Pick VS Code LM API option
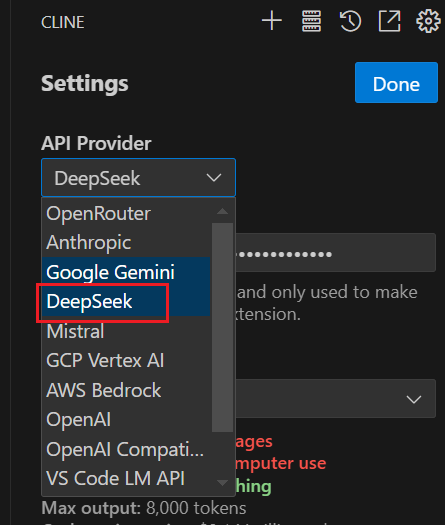Viewport: 445px width, 525px height. tap(126, 478)
